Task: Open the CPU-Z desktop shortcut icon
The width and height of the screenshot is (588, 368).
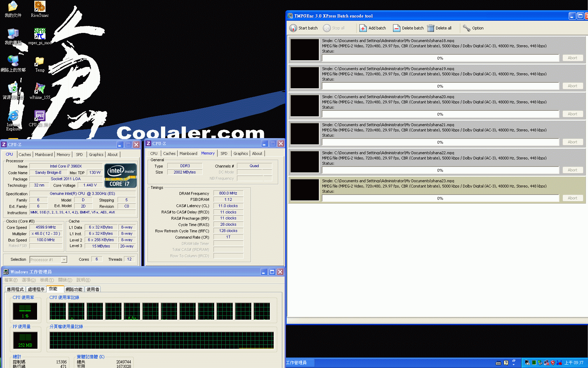Action: pyautogui.click(x=40, y=116)
